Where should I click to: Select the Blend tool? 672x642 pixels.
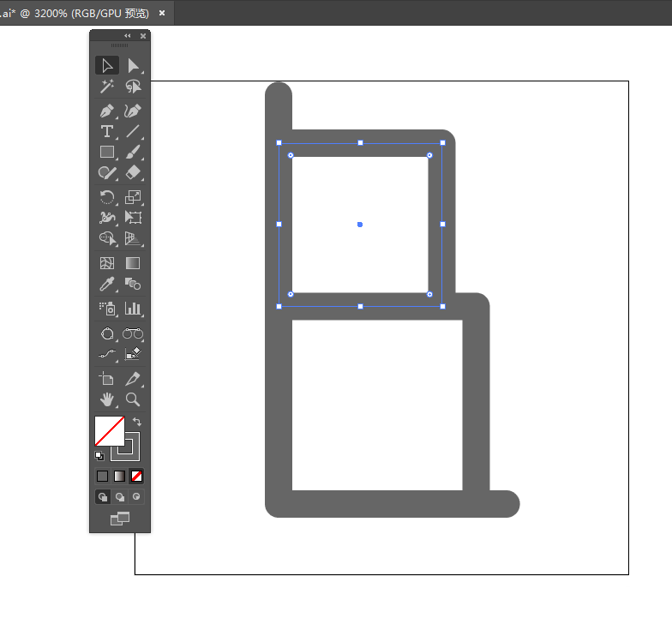[133, 284]
